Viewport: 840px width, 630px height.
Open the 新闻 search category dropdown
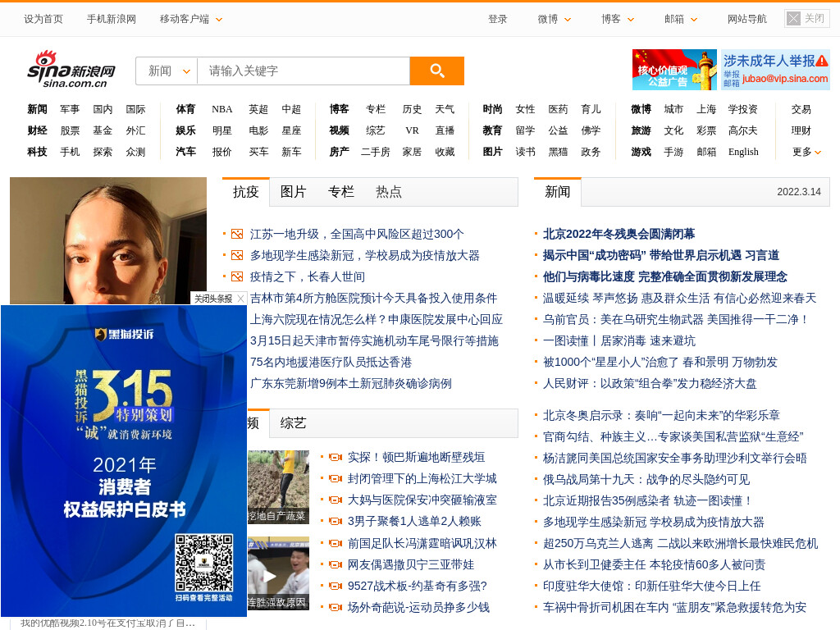point(167,71)
